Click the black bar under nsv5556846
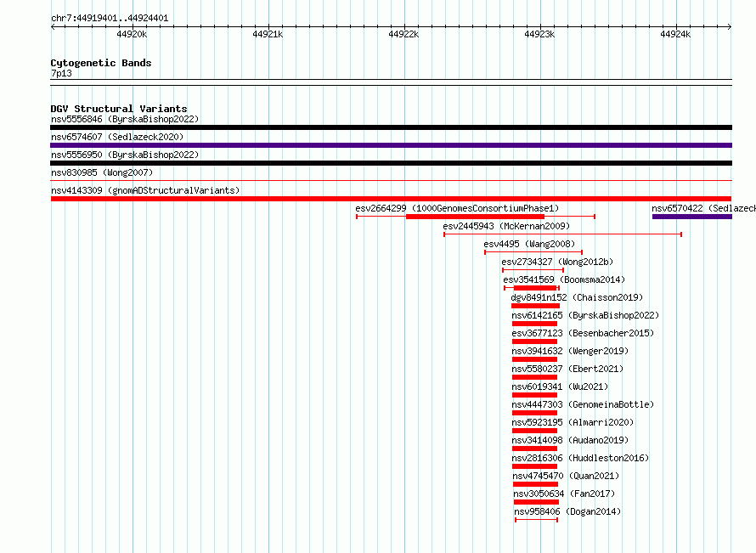Screen dimensions: 756x553 pos(391,127)
